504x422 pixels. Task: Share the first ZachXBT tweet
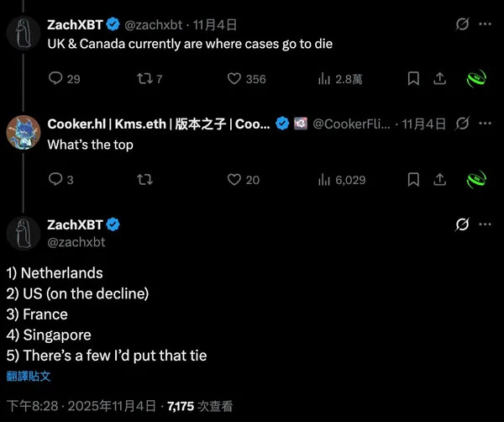pyautogui.click(x=439, y=78)
